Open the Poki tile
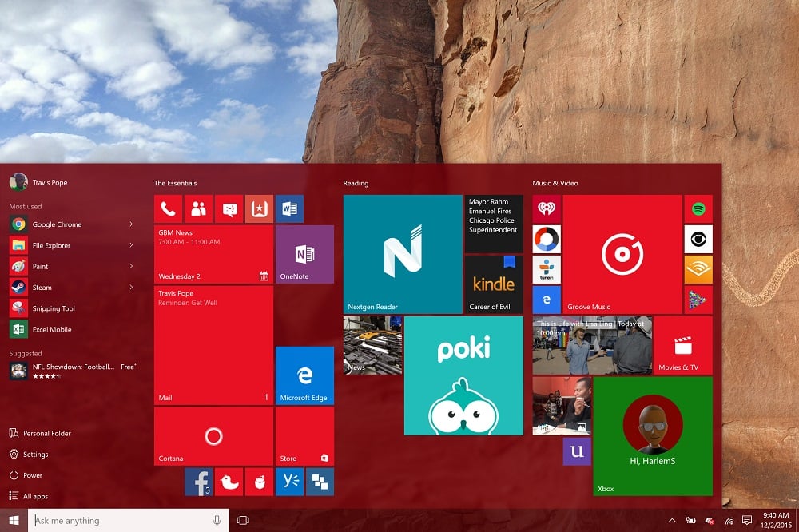The image size is (799, 532). (x=463, y=375)
